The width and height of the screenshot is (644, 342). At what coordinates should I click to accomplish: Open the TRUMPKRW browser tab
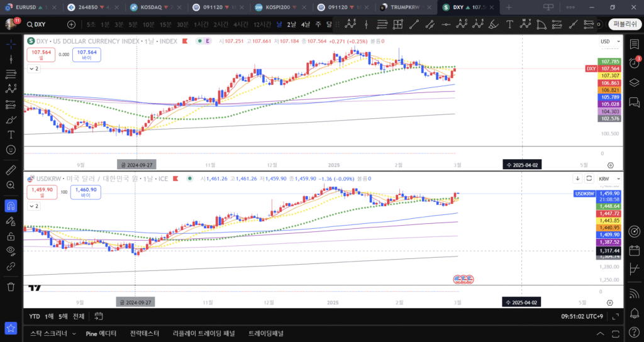coord(404,8)
